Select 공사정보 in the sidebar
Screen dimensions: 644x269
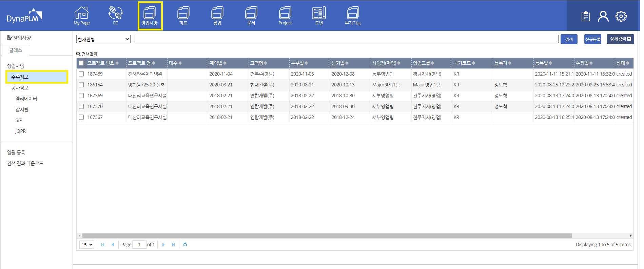pyautogui.click(x=20, y=88)
